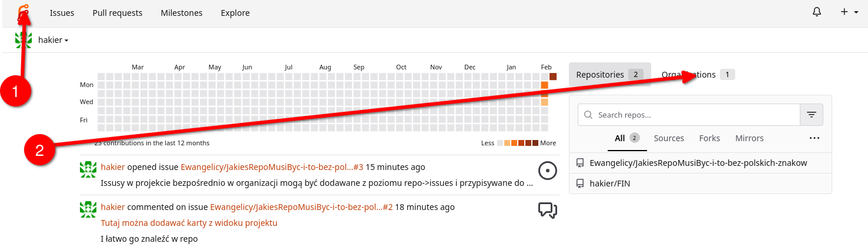This screenshot has width=868, height=250.
Task: Open issue #3 link in activity feed
Action: click(x=272, y=167)
